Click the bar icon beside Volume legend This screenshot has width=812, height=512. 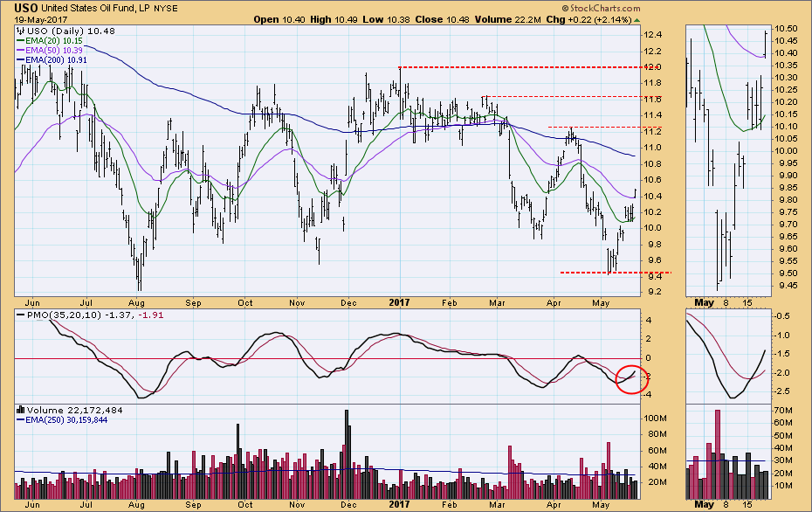[x=21, y=410]
